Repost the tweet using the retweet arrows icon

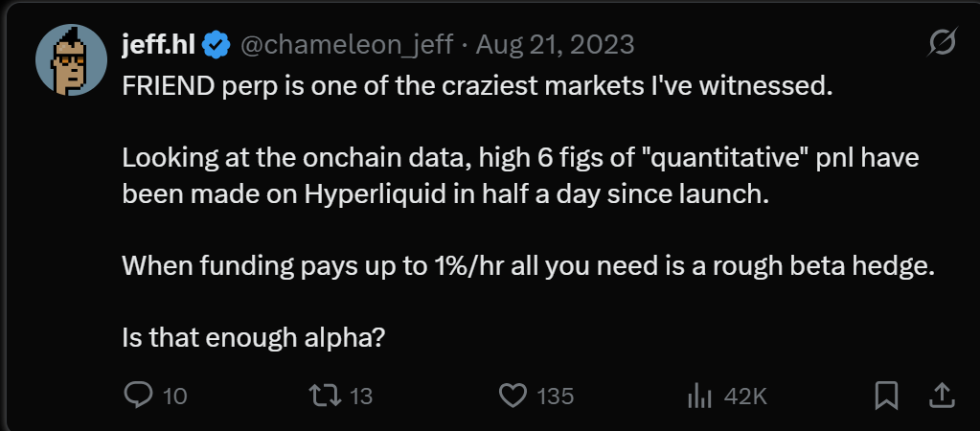point(325,396)
